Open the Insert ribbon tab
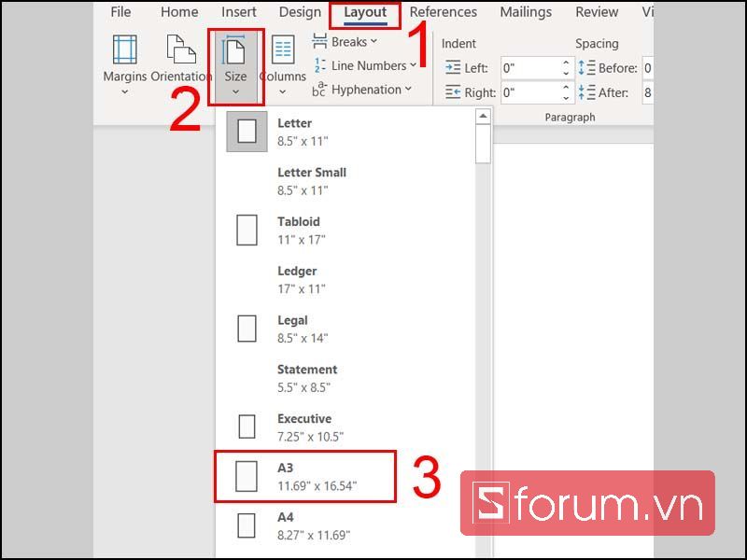This screenshot has height=560, width=747. (x=239, y=13)
